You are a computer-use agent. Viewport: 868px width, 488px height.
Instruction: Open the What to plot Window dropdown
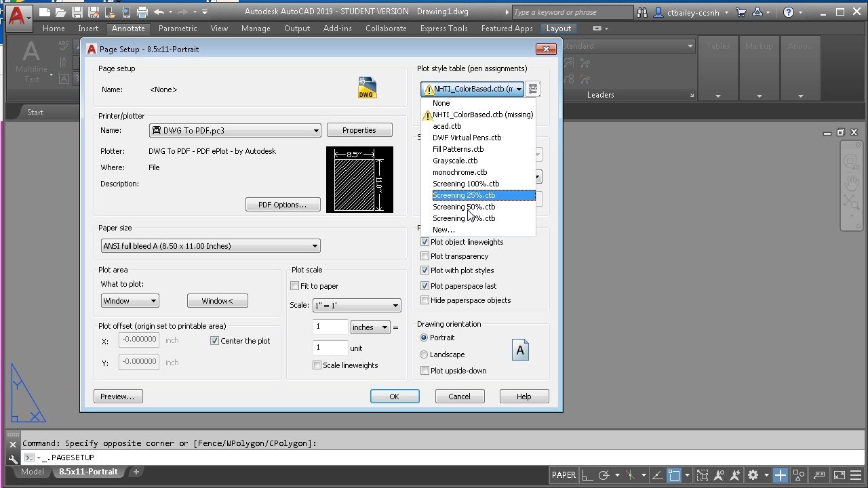coord(130,301)
